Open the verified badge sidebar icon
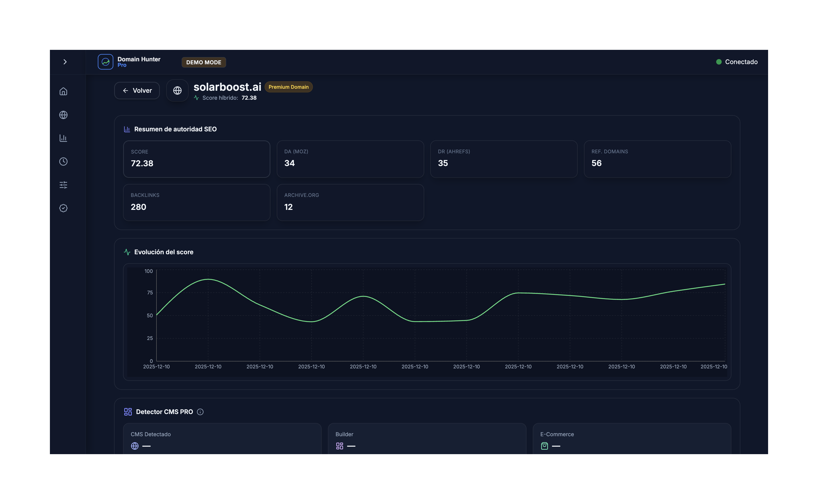This screenshot has width=818, height=504. coord(63,208)
